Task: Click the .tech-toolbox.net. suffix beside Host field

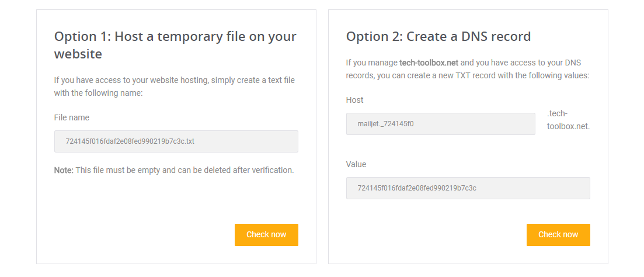Action: pyautogui.click(x=568, y=120)
